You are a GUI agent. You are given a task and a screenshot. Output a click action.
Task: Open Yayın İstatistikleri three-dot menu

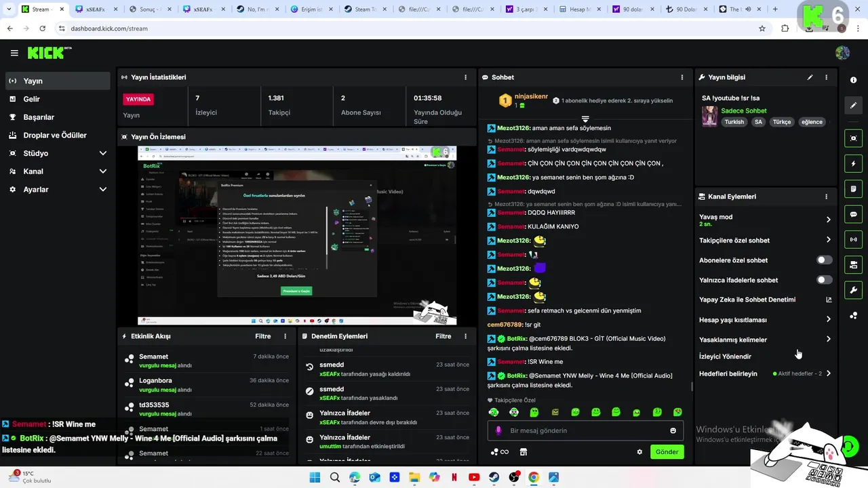465,77
